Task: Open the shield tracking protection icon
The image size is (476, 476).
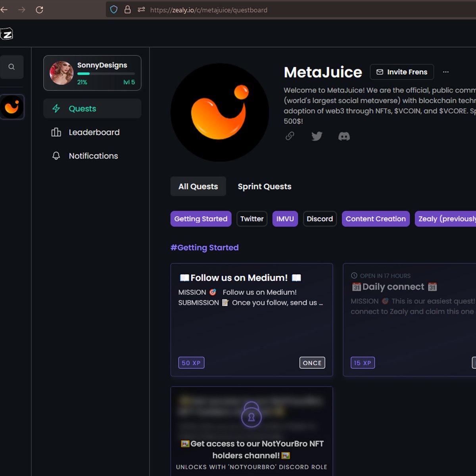Action: (114, 10)
